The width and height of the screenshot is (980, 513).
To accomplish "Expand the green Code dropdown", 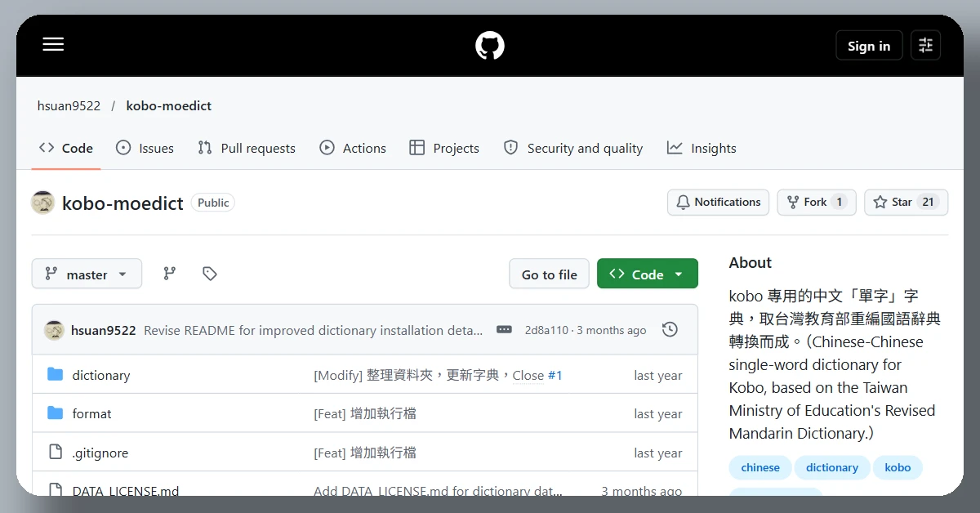I will 648,274.
